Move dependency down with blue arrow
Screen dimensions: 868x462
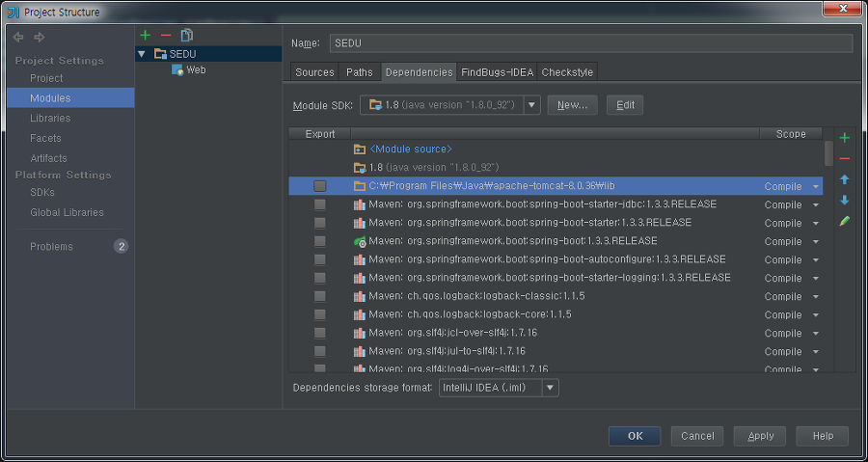click(844, 200)
